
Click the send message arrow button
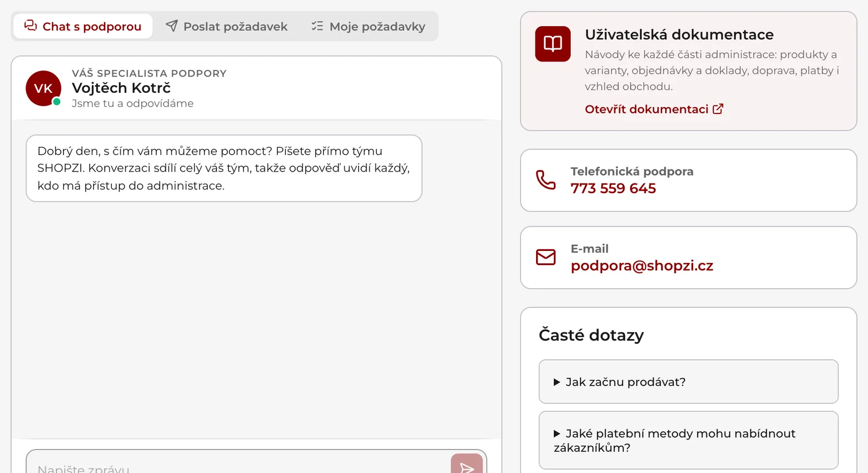click(x=467, y=464)
